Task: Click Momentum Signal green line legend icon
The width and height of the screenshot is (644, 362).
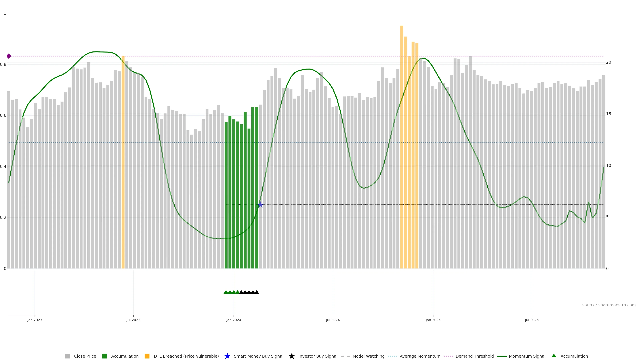Action: pyautogui.click(x=502, y=356)
